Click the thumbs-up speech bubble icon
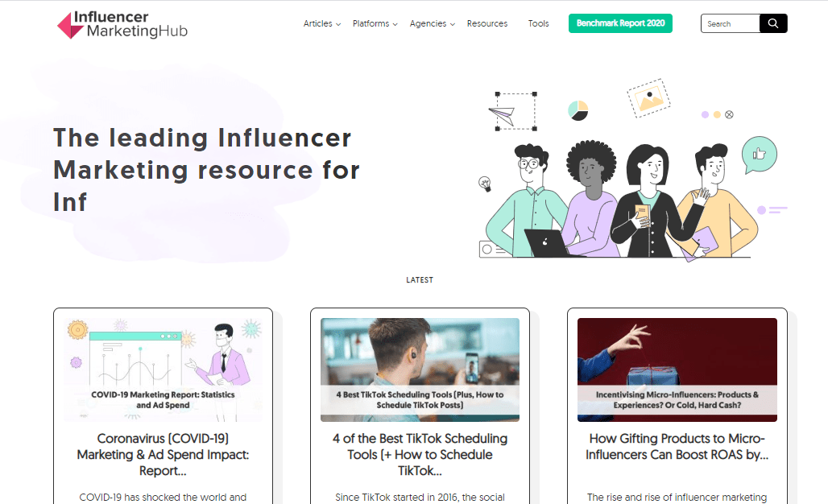Image resolution: width=828 pixels, height=504 pixels. pyautogui.click(x=759, y=155)
